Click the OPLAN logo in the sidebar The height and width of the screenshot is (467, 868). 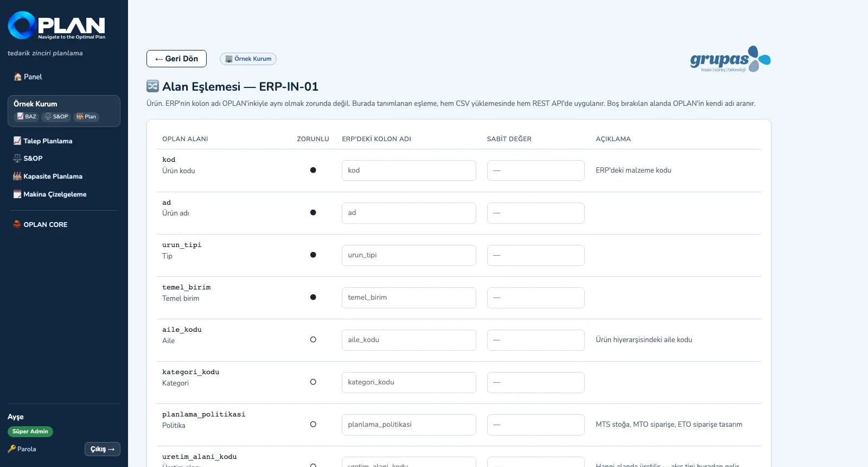56,26
